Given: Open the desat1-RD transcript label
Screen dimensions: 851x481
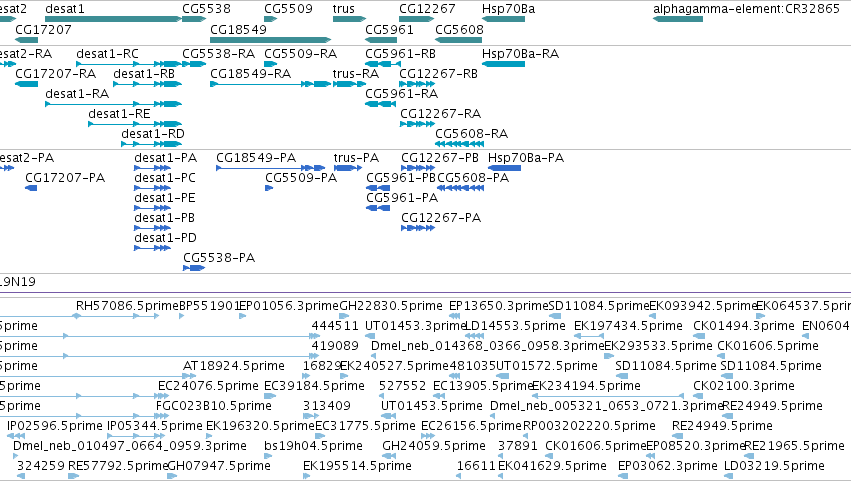Looking at the screenshot, I should [x=153, y=134].
